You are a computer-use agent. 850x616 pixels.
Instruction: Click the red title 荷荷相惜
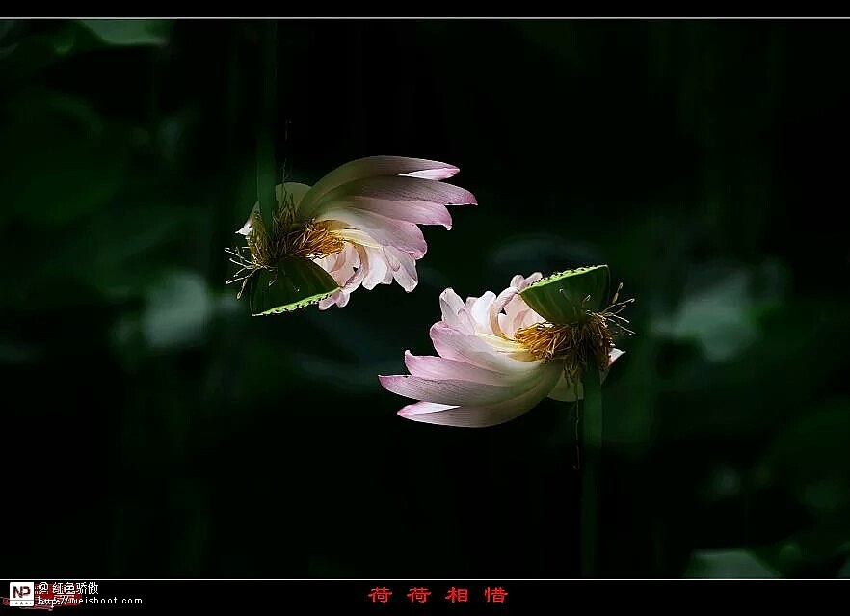pos(438,595)
